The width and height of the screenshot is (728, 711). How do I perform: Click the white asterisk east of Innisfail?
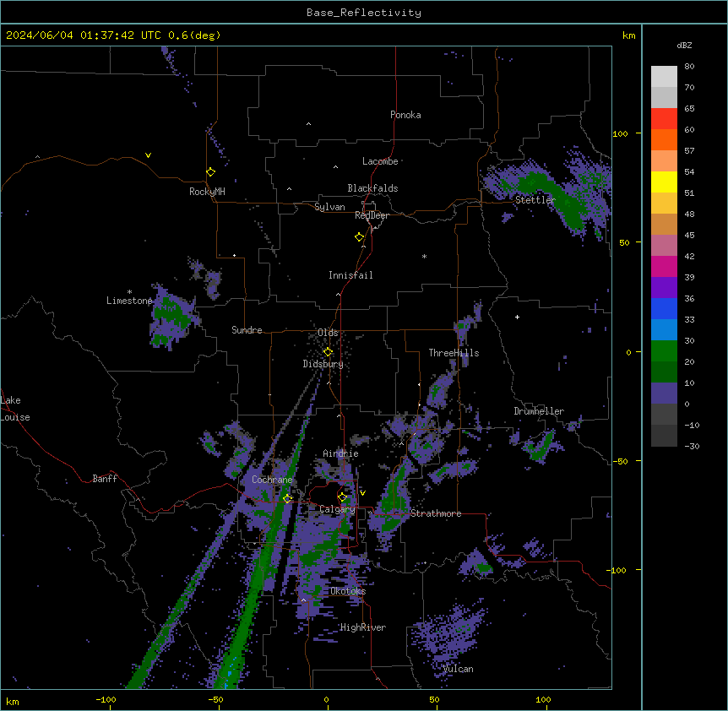coord(424,256)
